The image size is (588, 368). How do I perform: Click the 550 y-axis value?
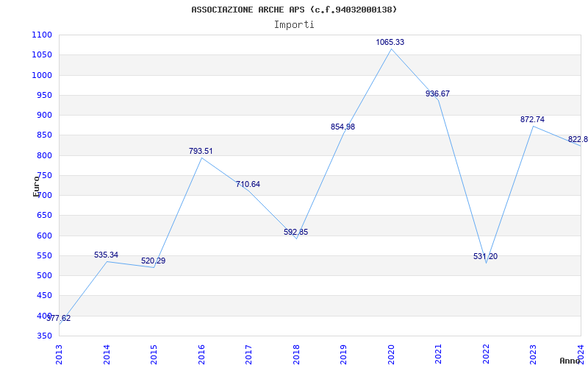point(44,255)
